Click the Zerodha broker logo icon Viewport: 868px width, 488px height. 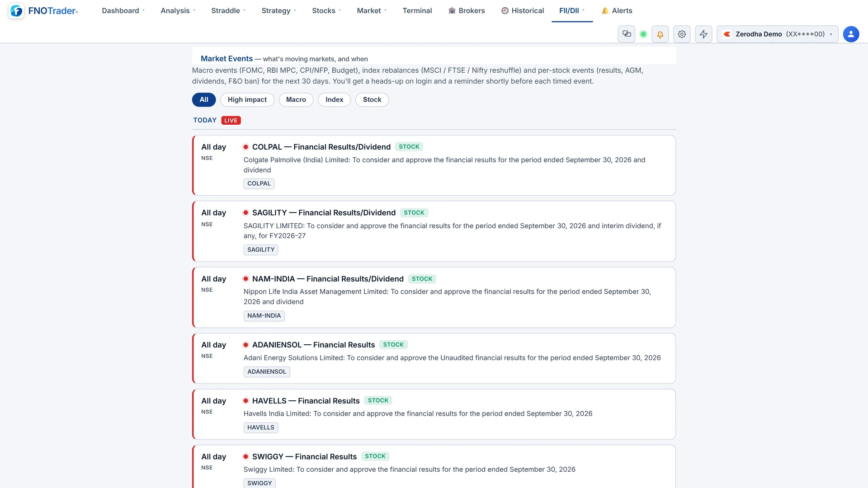click(x=727, y=34)
